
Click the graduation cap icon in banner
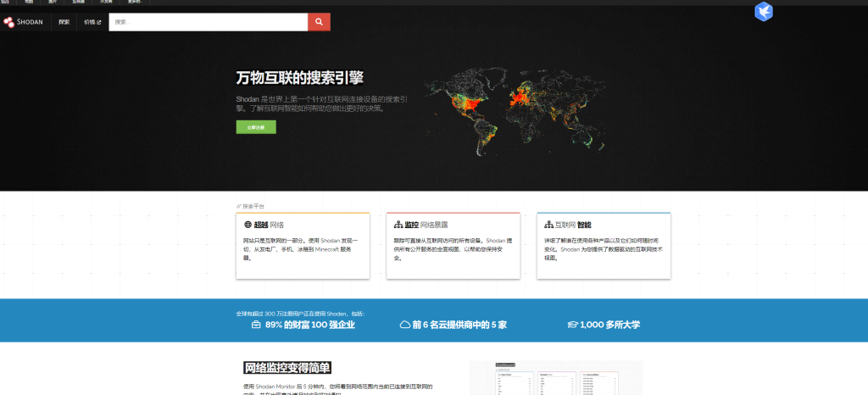click(x=572, y=325)
